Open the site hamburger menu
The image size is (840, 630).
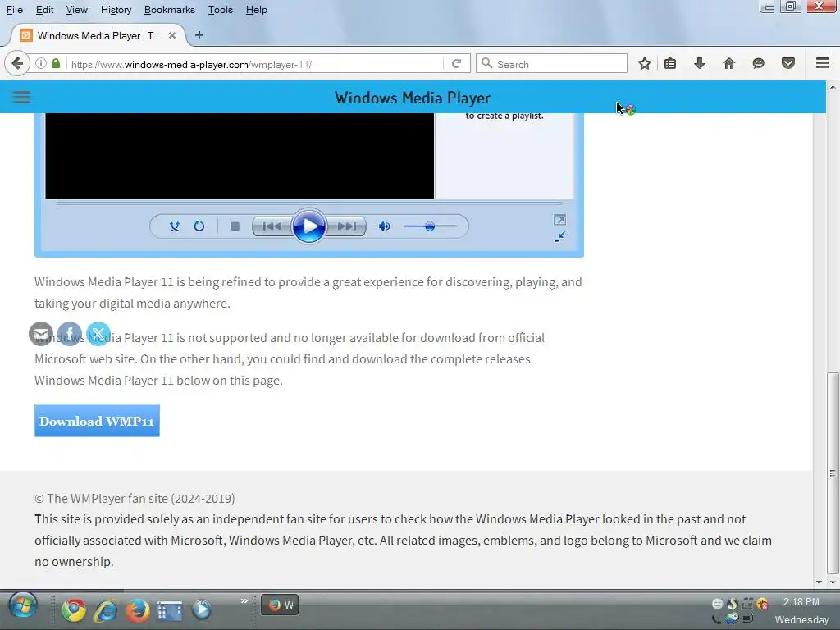coord(21,97)
